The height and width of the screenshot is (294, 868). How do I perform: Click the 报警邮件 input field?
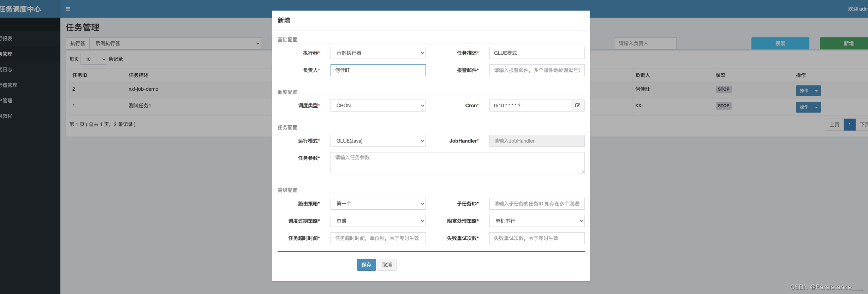537,70
